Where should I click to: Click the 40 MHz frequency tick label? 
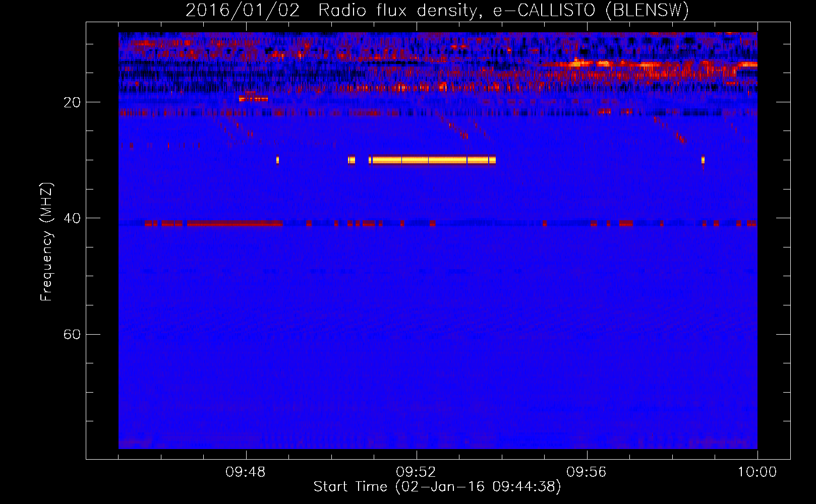click(72, 218)
